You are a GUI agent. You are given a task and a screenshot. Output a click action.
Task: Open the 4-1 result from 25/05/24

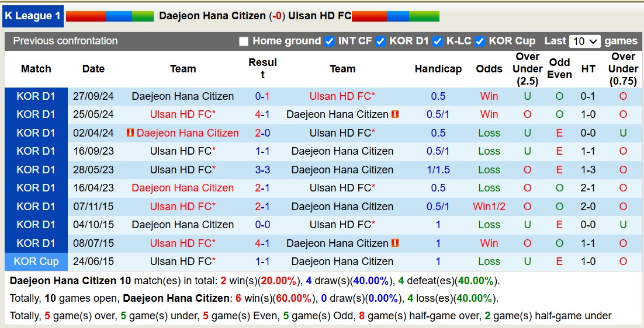(262, 114)
